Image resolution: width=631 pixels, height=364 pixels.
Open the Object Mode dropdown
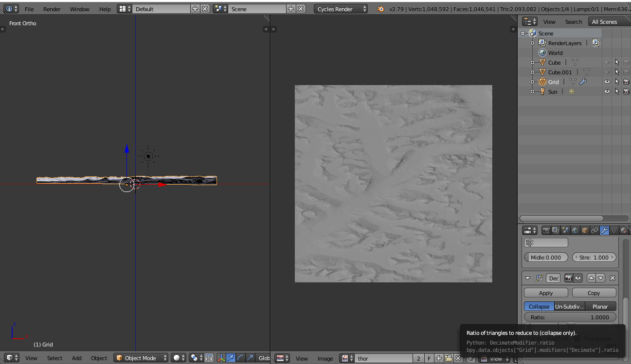141,358
